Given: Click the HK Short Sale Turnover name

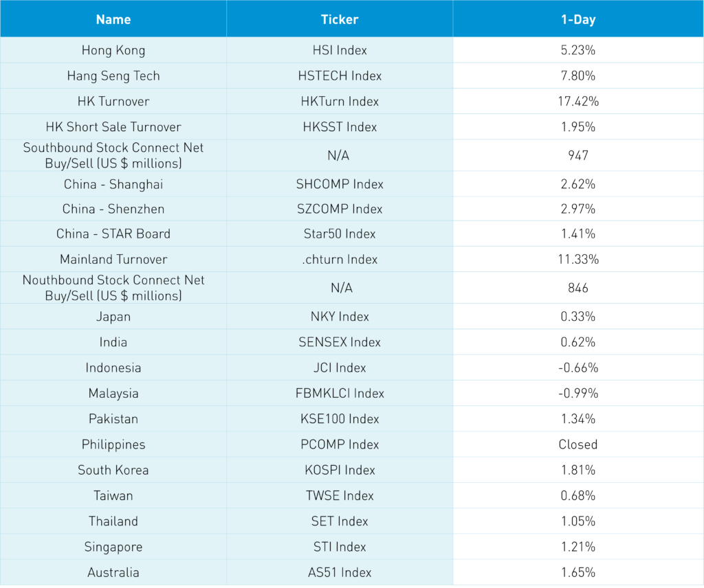Looking at the screenshot, I should tap(113, 127).
